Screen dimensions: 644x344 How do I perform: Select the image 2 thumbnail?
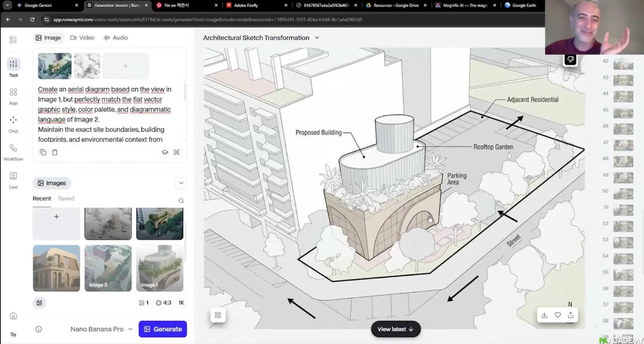tap(108, 268)
